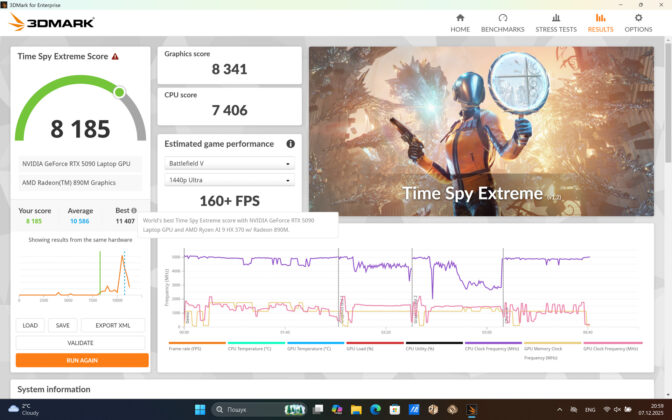Click the CPU score value 7 406

pos(229,110)
